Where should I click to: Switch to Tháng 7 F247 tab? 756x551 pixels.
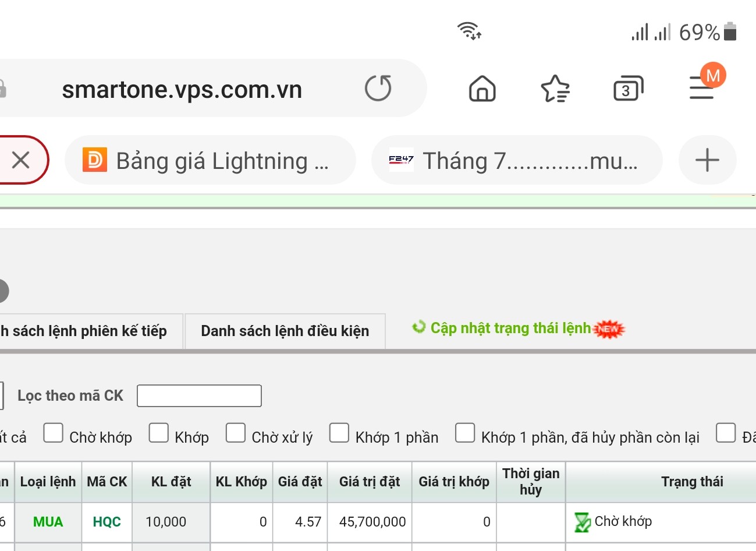pos(517,160)
